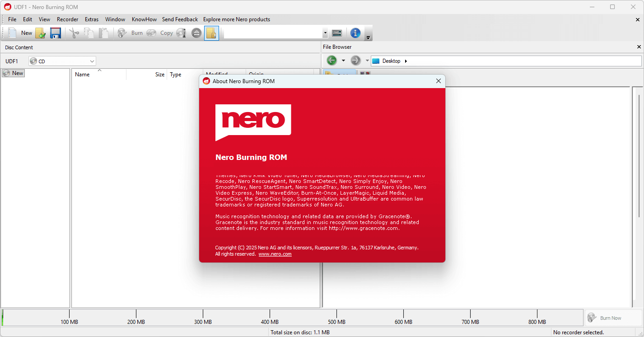Image resolution: width=644 pixels, height=337 pixels.
Task: Click the Desktop breadcrumb in File Browser
Action: pos(392,60)
